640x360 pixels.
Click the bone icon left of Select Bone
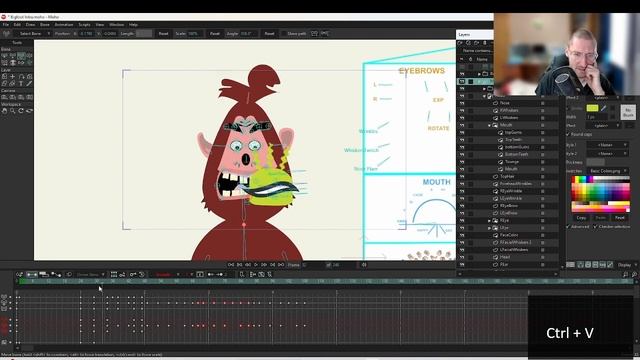[x=6, y=33]
